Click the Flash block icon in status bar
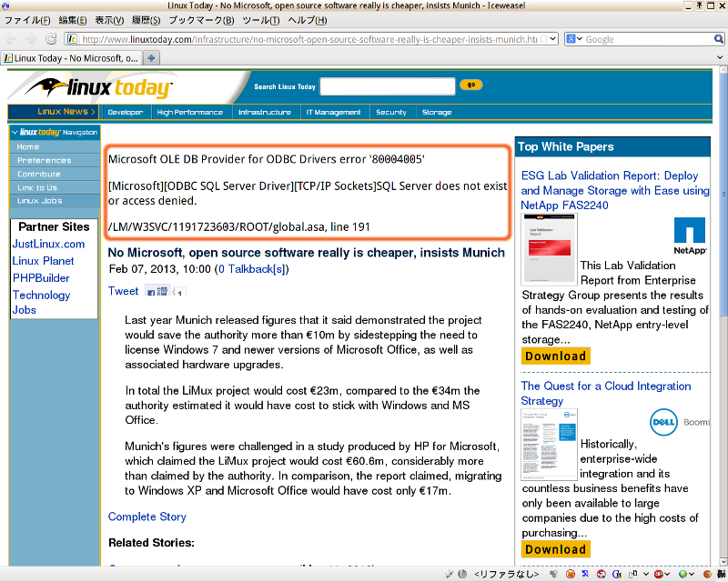The width and height of the screenshot is (728, 582). pyautogui.click(x=571, y=574)
